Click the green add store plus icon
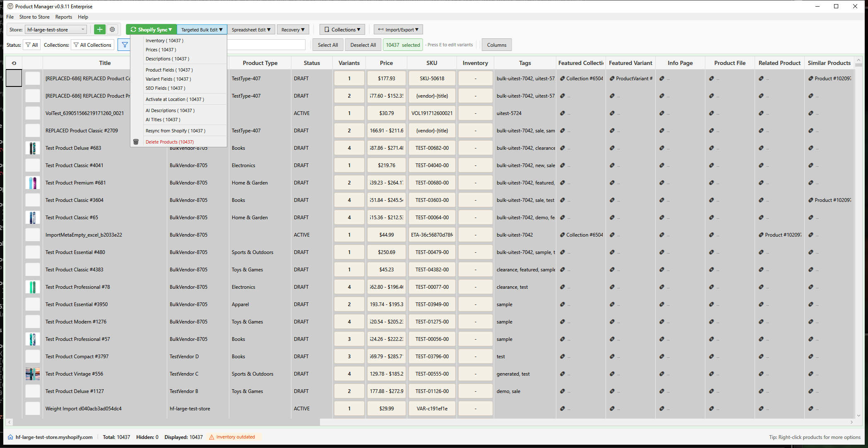868x448 pixels. (100, 29)
